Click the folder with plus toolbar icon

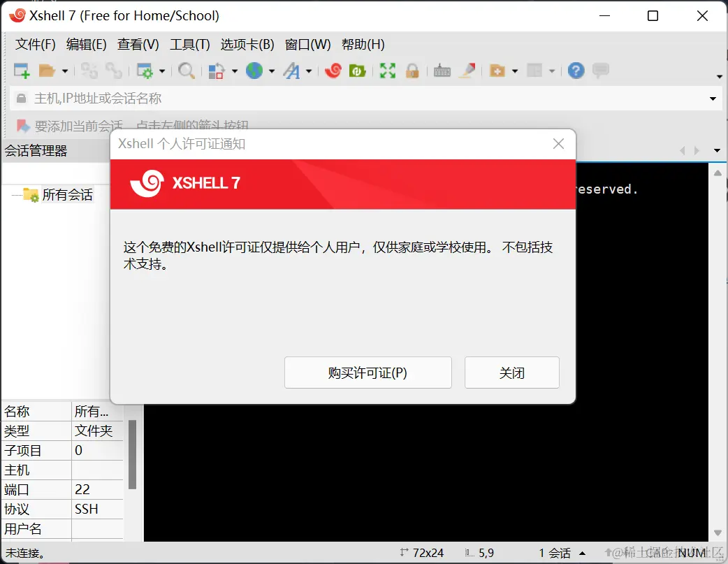pyautogui.click(x=497, y=71)
